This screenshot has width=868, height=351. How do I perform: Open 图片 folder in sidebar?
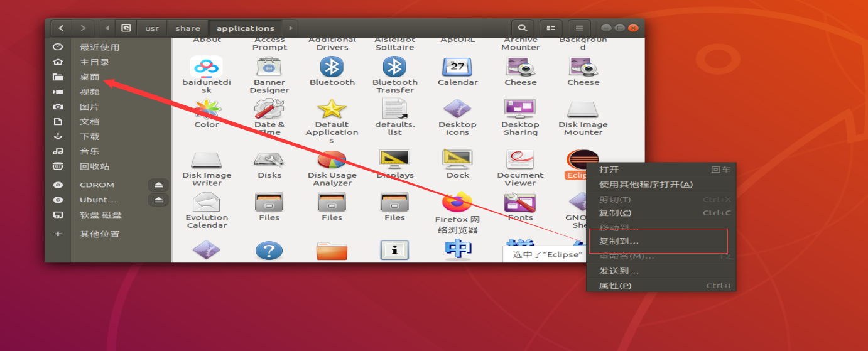(x=90, y=107)
